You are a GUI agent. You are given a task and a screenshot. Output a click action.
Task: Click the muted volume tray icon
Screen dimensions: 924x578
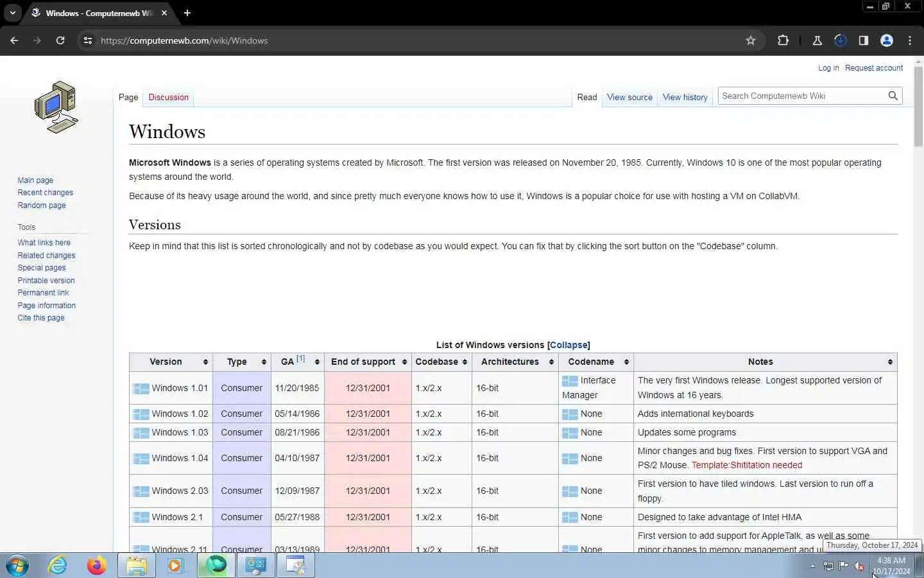point(859,566)
